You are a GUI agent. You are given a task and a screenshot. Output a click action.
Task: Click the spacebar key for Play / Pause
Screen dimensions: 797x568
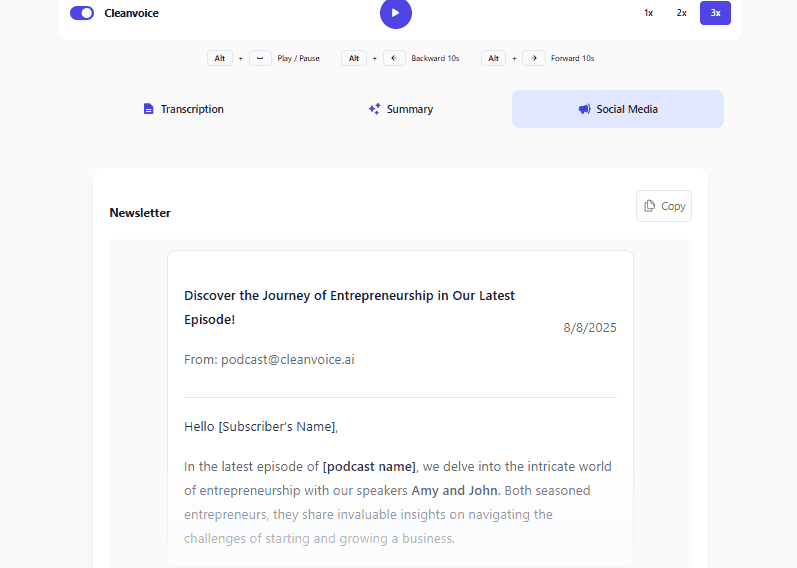pos(260,58)
